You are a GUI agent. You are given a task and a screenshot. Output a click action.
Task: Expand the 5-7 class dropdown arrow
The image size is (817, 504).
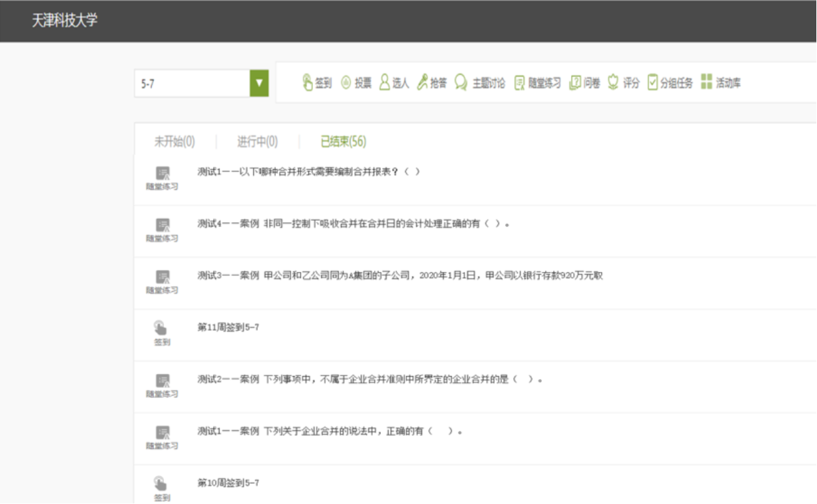(259, 84)
